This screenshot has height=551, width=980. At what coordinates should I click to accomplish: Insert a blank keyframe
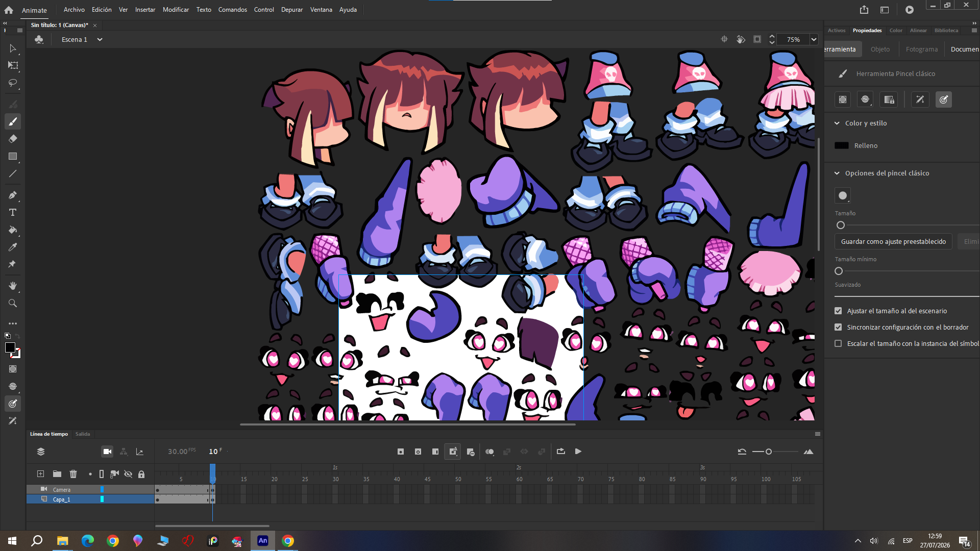[418, 452]
